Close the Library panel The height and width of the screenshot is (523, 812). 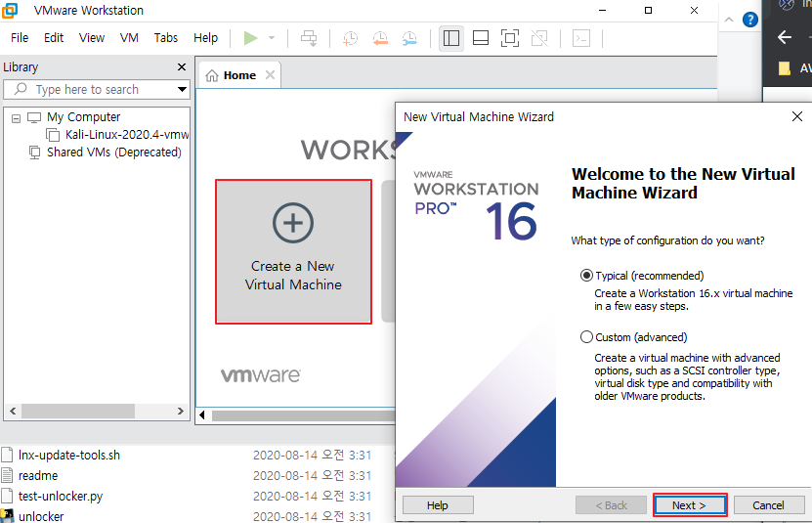[x=181, y=66]
